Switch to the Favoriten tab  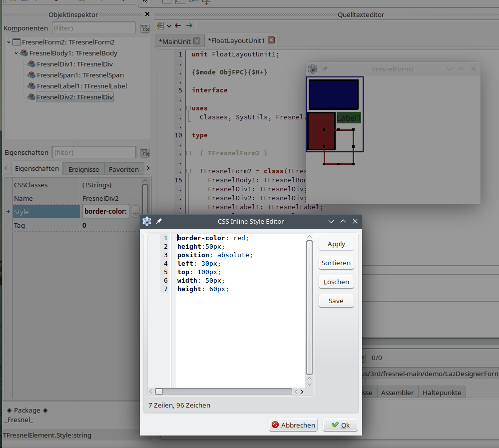124,169
